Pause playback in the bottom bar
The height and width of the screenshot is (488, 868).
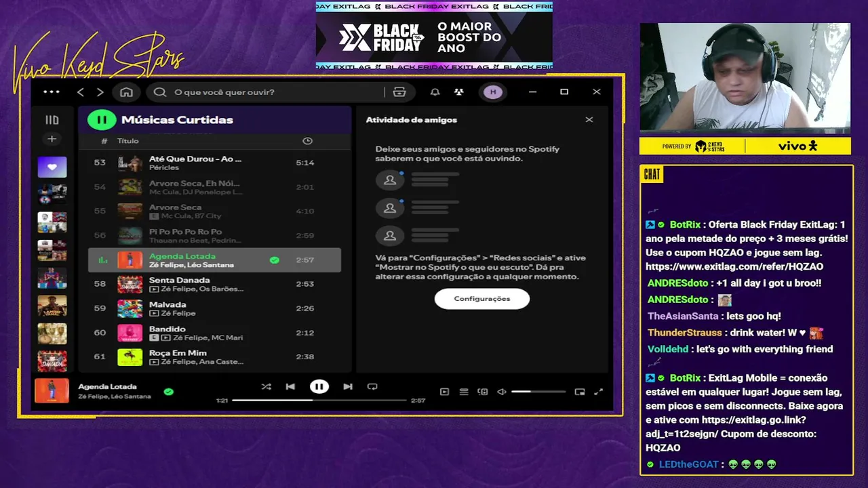coord(319,386)
